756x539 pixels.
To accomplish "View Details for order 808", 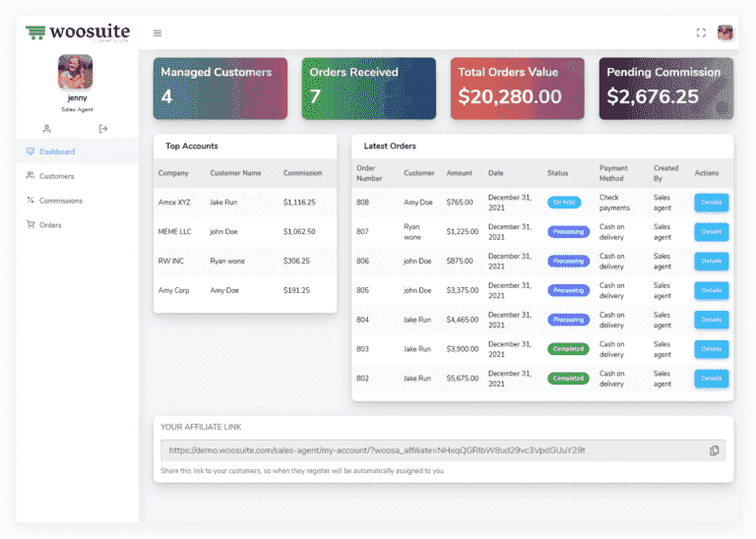I will 711,203.
